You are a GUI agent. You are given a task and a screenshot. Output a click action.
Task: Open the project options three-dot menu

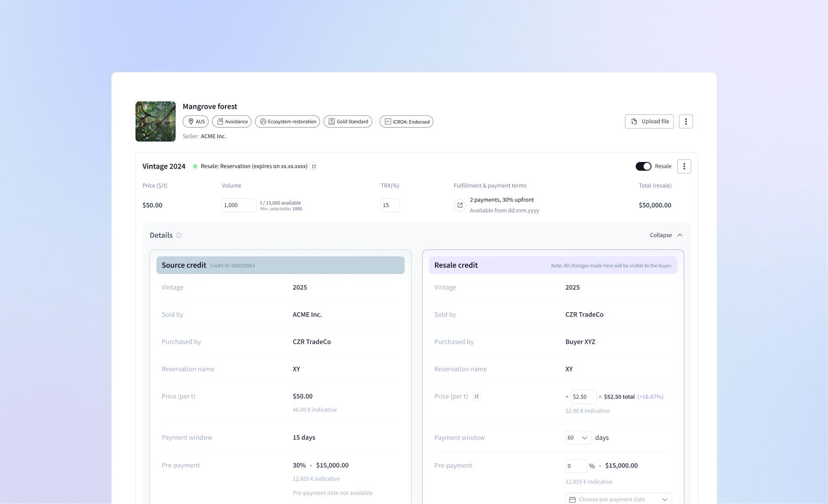[685, 122]
